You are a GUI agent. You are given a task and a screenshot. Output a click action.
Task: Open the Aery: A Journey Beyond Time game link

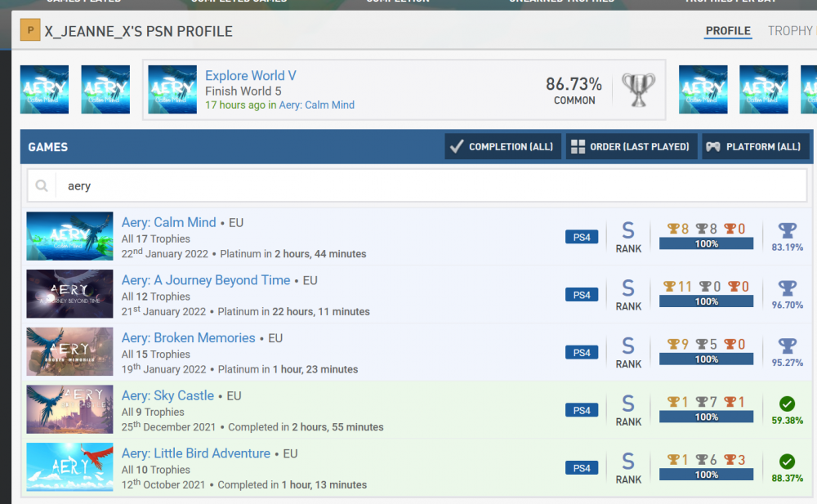click(206, 280)
